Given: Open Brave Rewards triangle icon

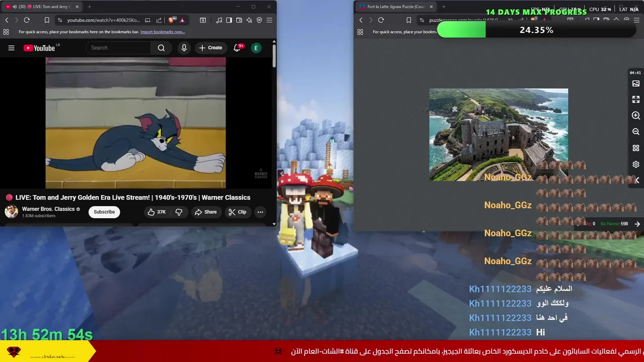Looking at the screenshot, I should (x=182, y=20).
